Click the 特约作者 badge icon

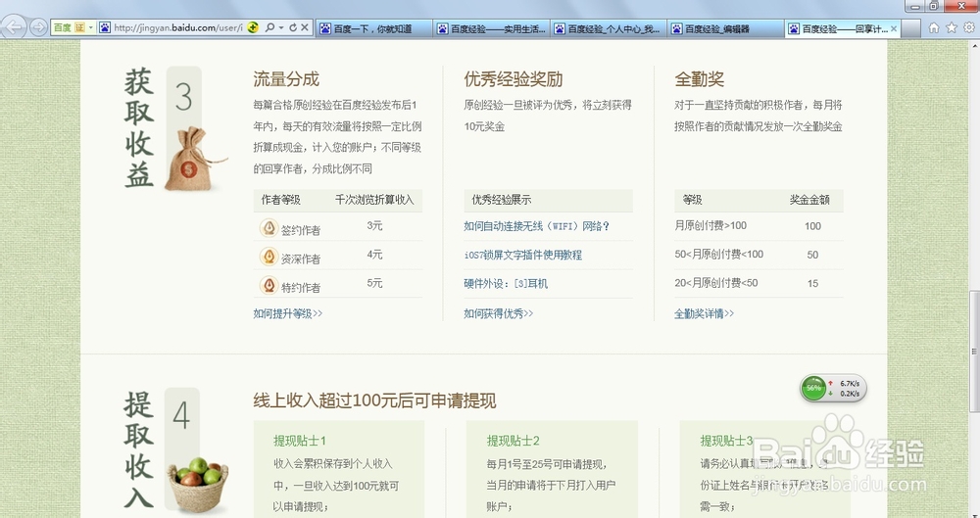[269, 286]
